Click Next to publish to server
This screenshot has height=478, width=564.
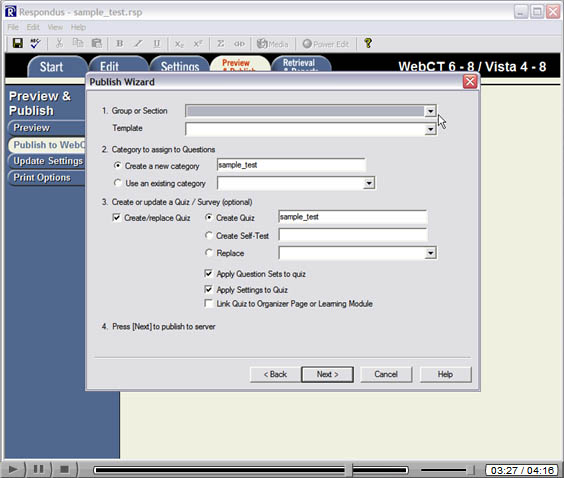point(327,374)
